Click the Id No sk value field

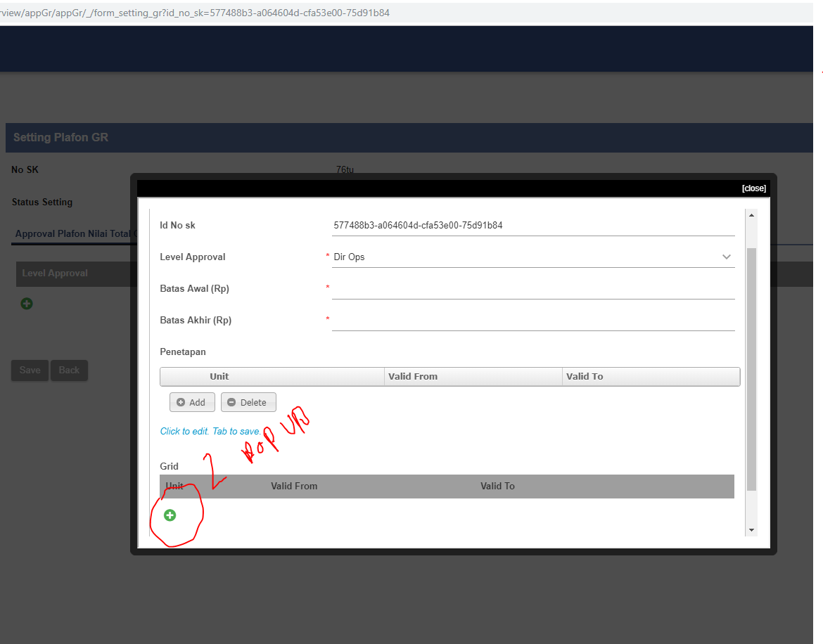532,226
